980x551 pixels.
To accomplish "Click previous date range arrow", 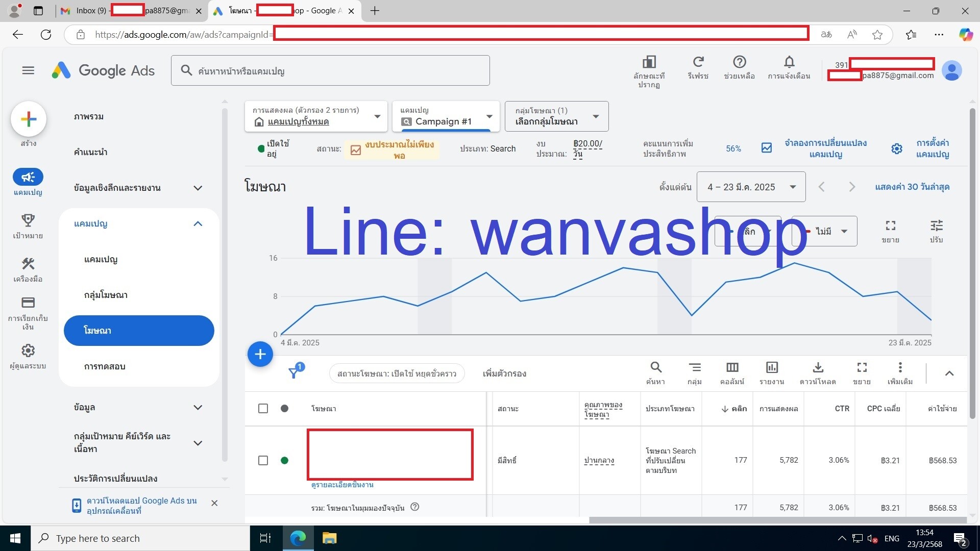I will click(821, 187).
